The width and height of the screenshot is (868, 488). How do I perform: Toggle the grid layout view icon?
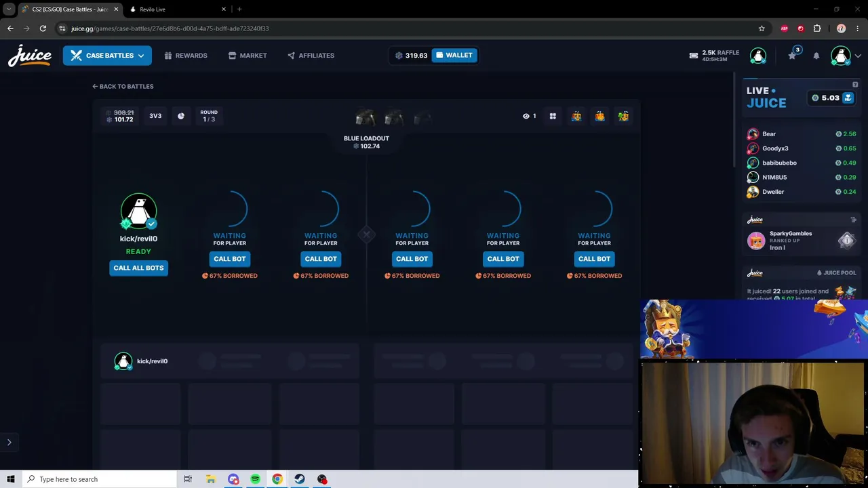tap(553, 116)
